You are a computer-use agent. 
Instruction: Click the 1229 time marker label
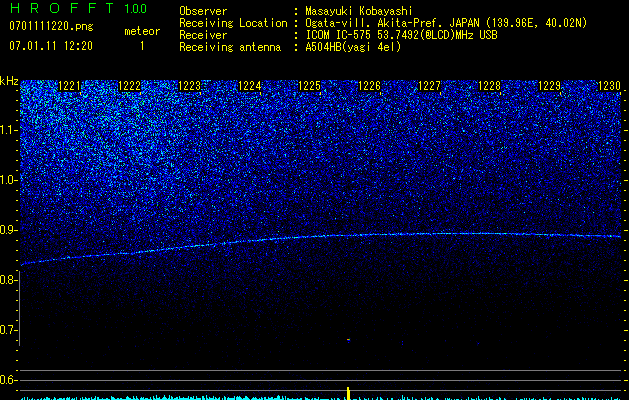coord(550,86)
